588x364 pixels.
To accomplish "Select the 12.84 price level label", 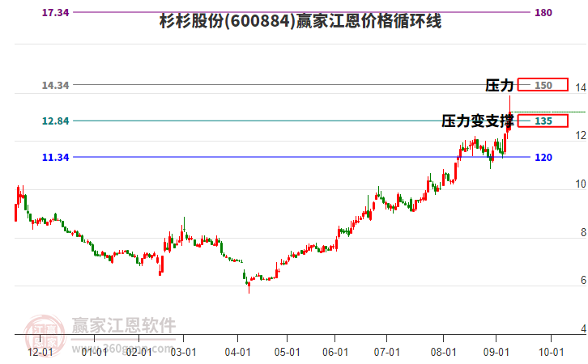I will (56, 121).
